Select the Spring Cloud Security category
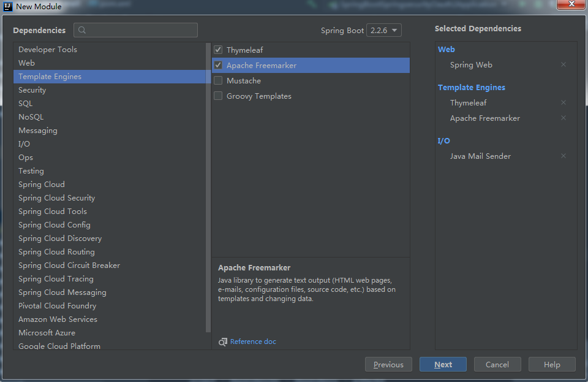 pos(110,198)
